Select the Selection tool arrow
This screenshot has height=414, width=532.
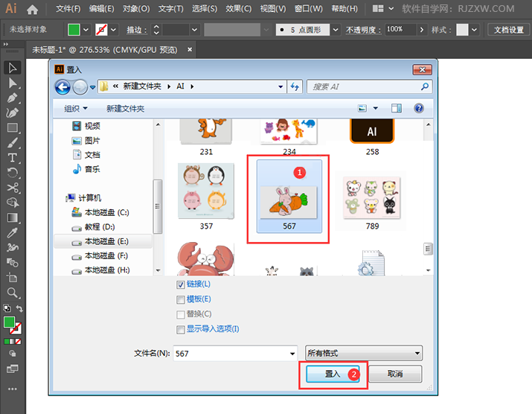point(13,68)
